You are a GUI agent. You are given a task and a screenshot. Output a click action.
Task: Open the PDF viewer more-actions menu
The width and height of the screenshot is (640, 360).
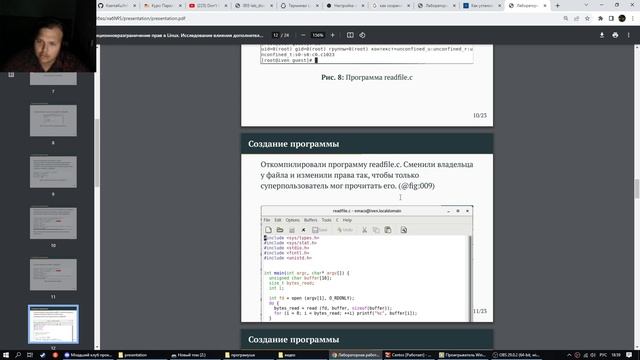629,36
